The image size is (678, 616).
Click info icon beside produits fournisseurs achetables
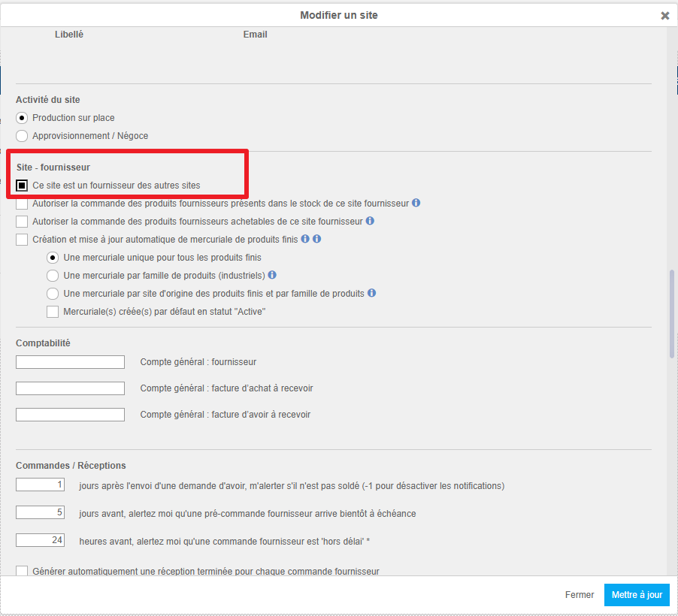click(370, 221)
